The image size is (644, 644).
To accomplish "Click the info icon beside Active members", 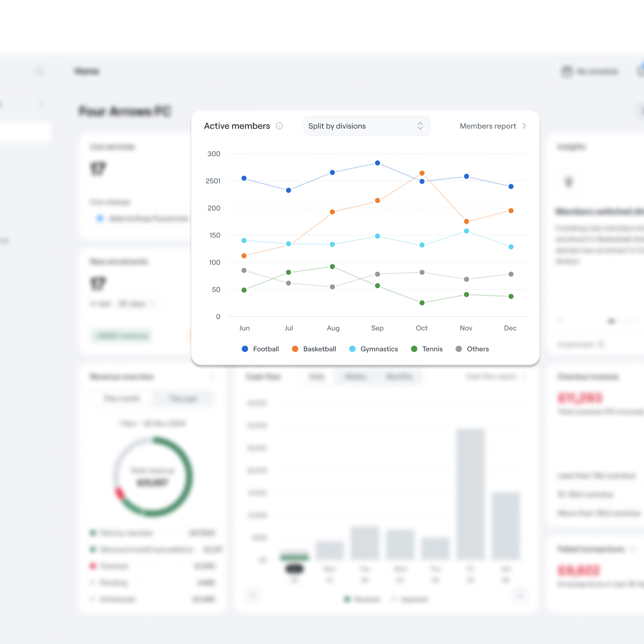I will (279, 126).
